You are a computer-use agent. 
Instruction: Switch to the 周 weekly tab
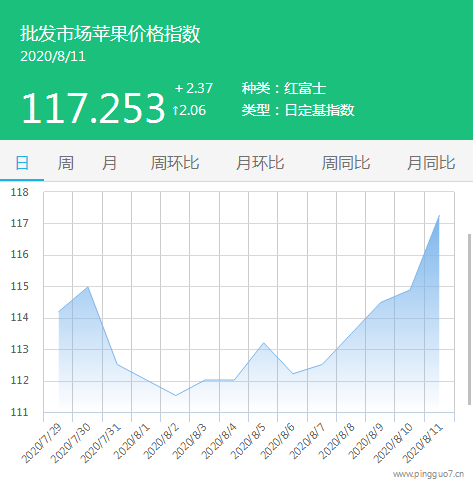point(66,163)
